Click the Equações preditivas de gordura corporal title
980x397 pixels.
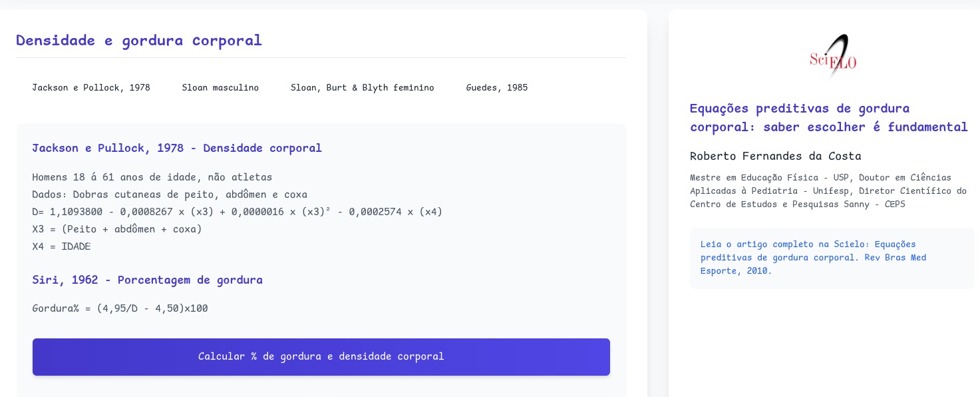pyautogui.click(x=828, y=117)
